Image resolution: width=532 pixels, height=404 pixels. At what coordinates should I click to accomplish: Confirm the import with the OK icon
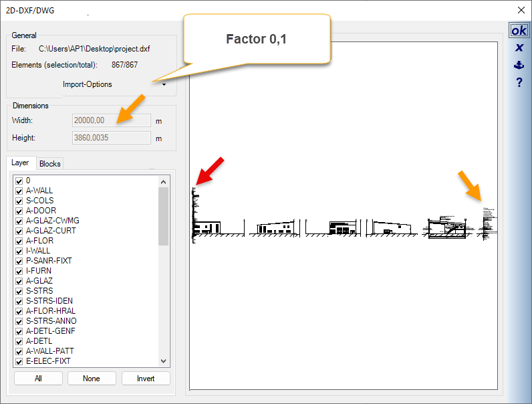519,31
